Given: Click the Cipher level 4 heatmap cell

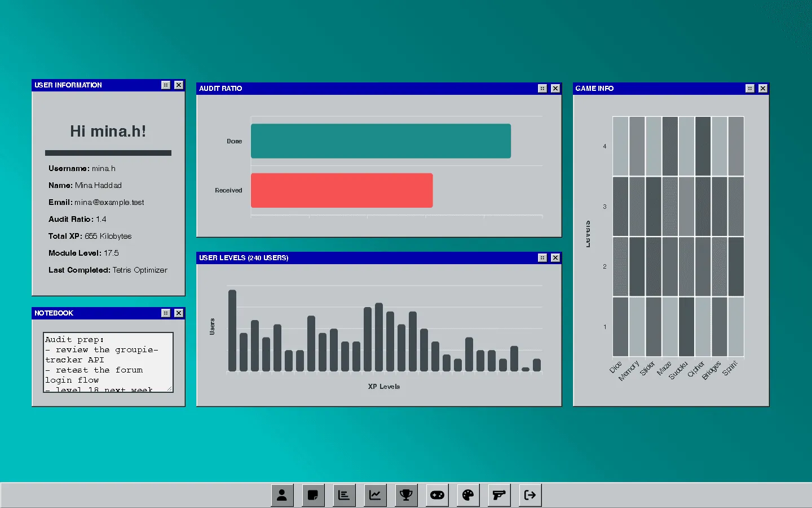Looking at the screenshot, I should pos(703,146).
